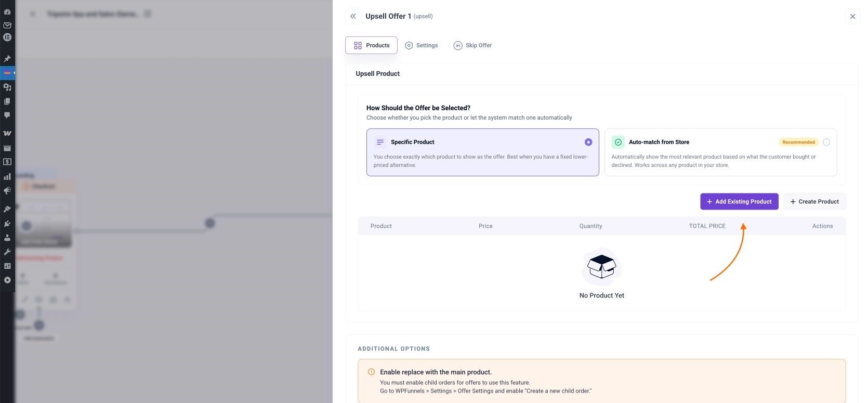Open Settings sliders icon in sidebar
Image resolution: width=868 pixels, height=403 pixels.
pyautogui.click(x=7, y=266)
